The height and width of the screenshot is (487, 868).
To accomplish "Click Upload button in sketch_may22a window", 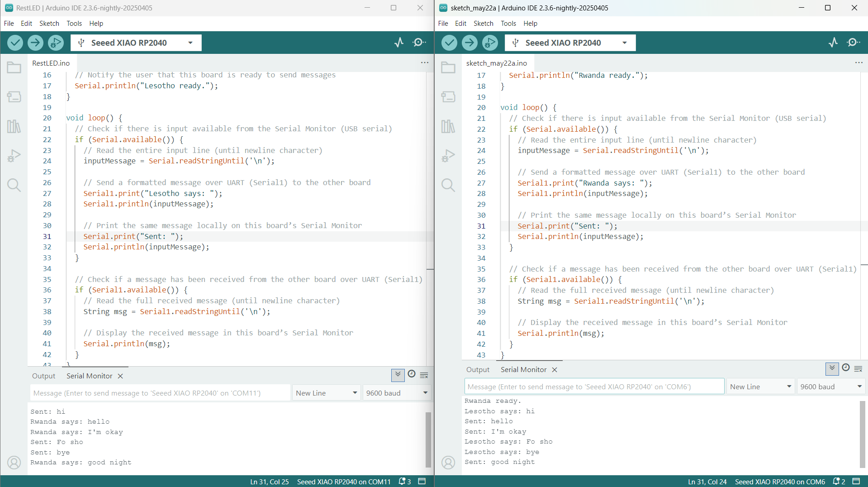I will click(x=470, y=43).
